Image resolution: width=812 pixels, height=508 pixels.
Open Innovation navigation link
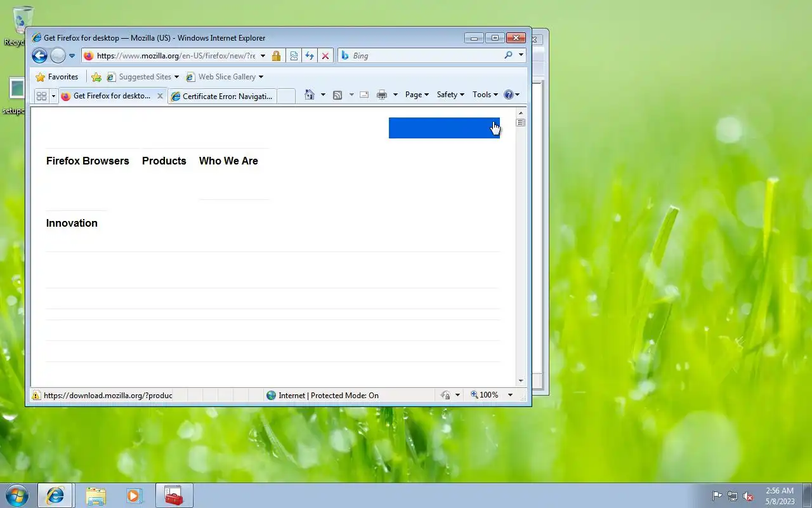coord(72,223)
